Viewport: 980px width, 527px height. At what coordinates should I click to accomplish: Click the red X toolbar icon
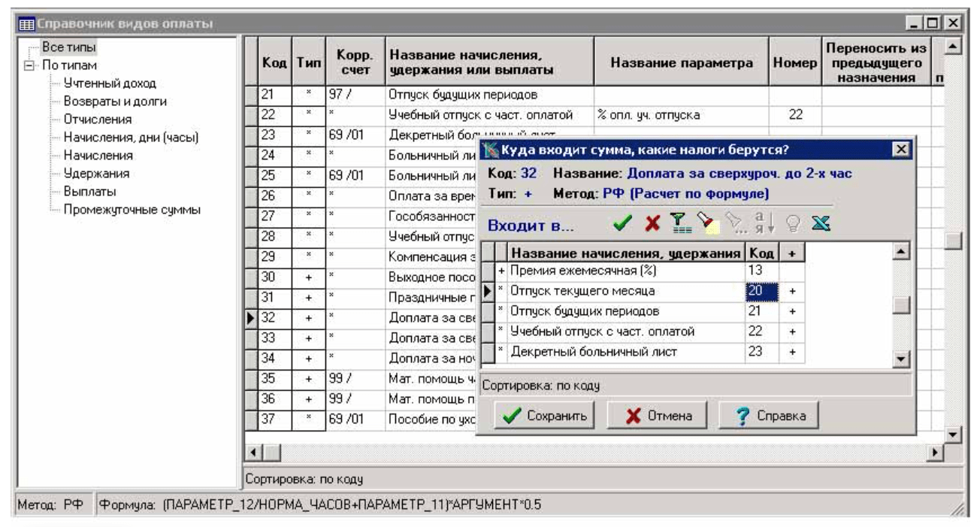[x=652, y=224]
